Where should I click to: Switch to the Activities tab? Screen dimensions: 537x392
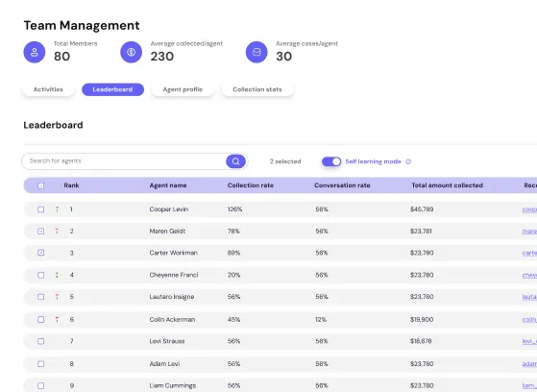(x=48, y=89)
